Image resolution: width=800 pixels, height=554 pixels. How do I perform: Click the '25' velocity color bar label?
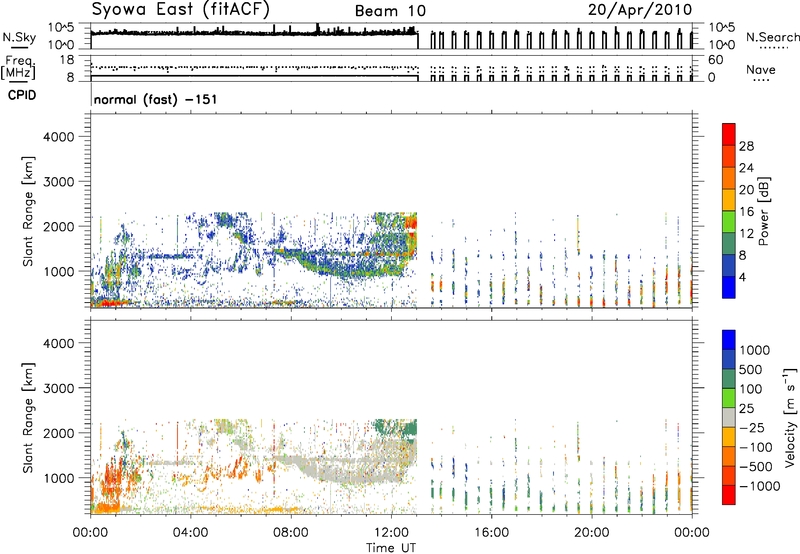tap(746, 409)
